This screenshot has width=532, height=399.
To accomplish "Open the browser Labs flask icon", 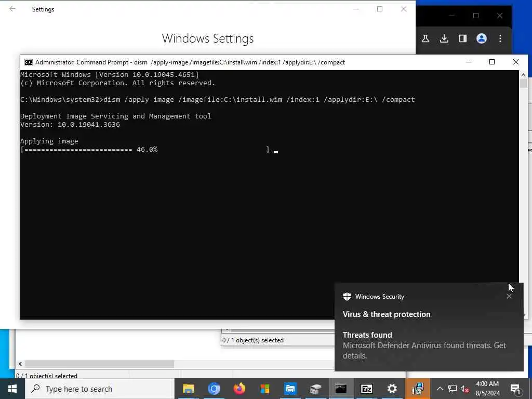I will click(425, 38).
